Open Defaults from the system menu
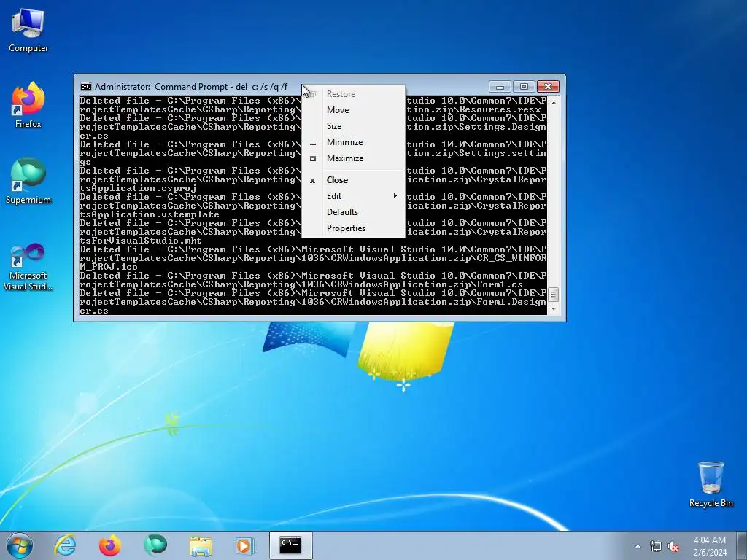The height and width of the screenshot is (560, 747). pos(353,212)
